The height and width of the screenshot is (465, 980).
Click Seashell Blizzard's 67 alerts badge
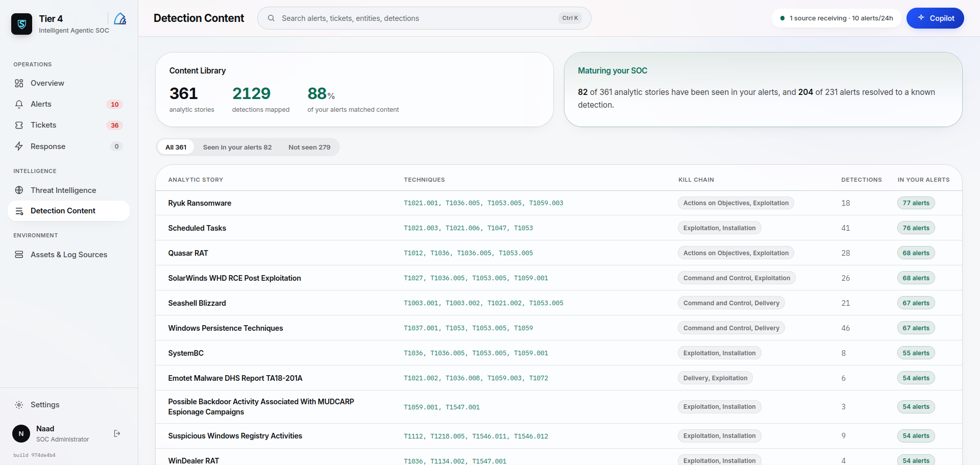click(x=916, y=303)
